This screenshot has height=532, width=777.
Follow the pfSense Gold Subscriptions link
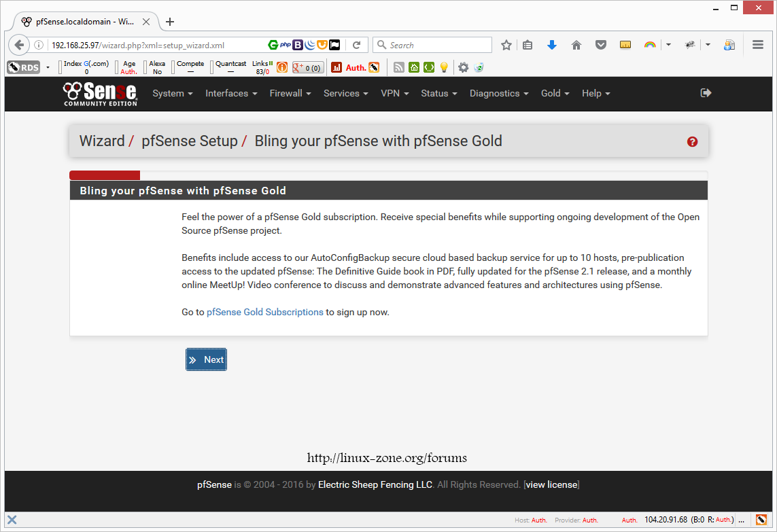point(265,313)
